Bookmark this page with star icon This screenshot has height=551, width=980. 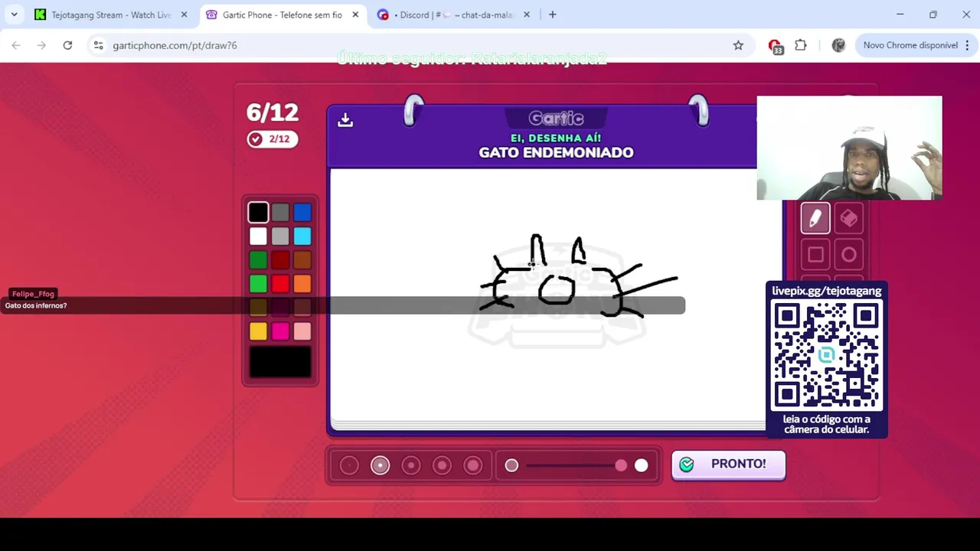(x=738, y=45)
